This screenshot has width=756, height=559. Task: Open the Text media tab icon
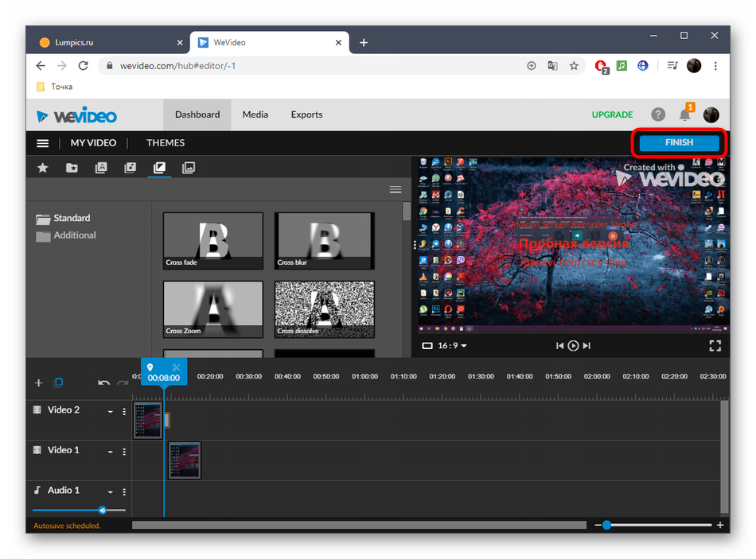click(x=101, y=168)
